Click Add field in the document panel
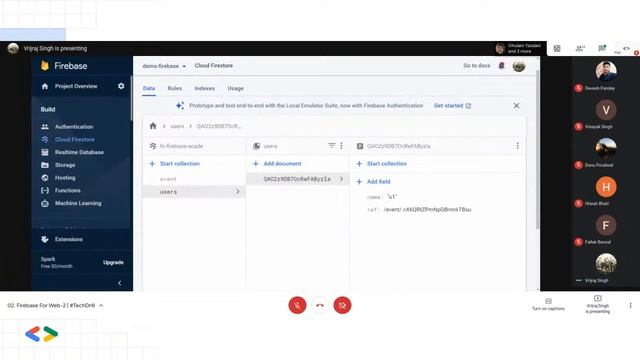The width and height of the screenshot is (640, 360). (373, 182)
